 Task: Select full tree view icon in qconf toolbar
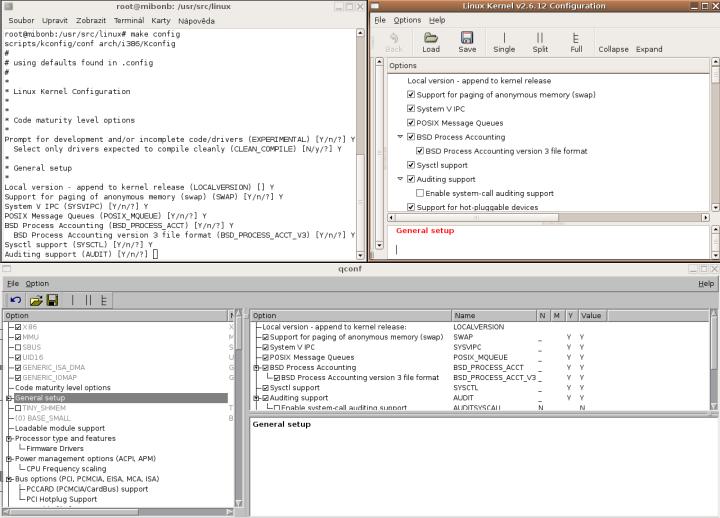[x=104, y=300]
